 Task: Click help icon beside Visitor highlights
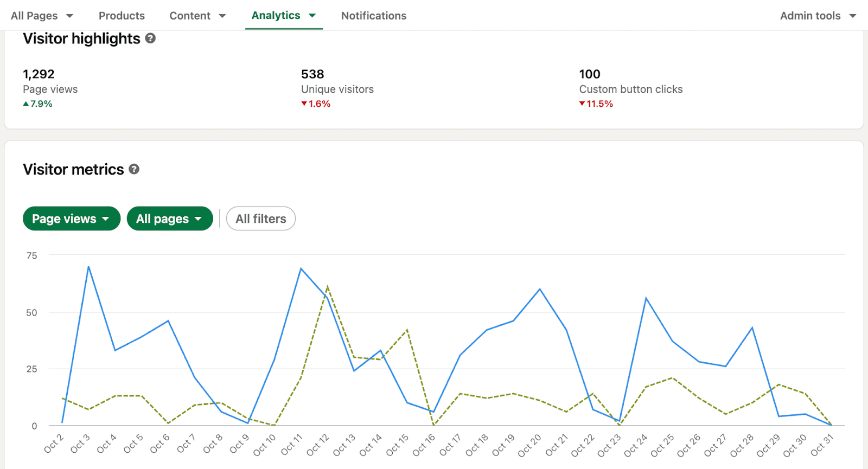pyautogui.click(x=151, y=38)
